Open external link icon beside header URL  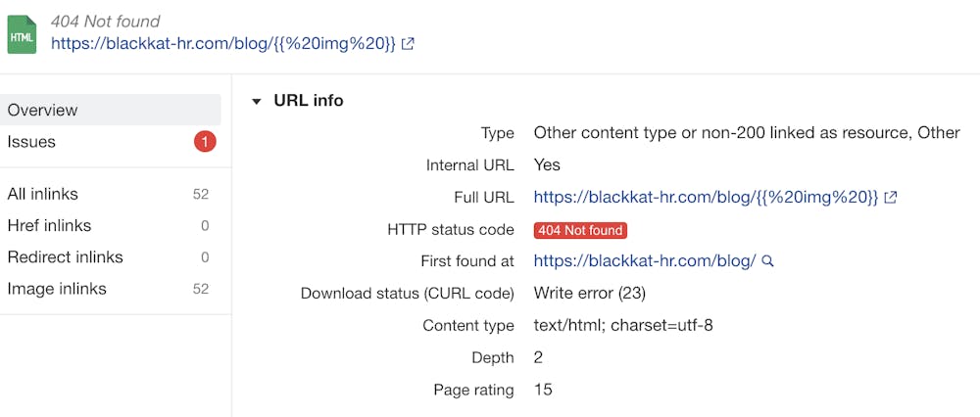point(409,44)
